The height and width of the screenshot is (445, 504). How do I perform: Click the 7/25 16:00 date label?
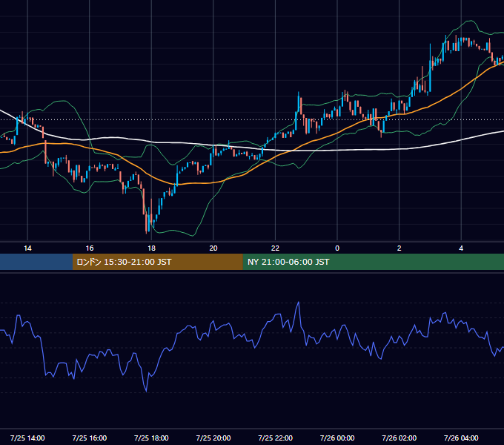[90, 438]
